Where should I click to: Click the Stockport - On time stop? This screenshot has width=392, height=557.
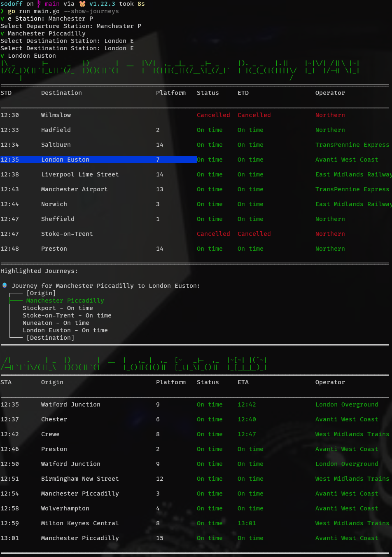(58, 308)
